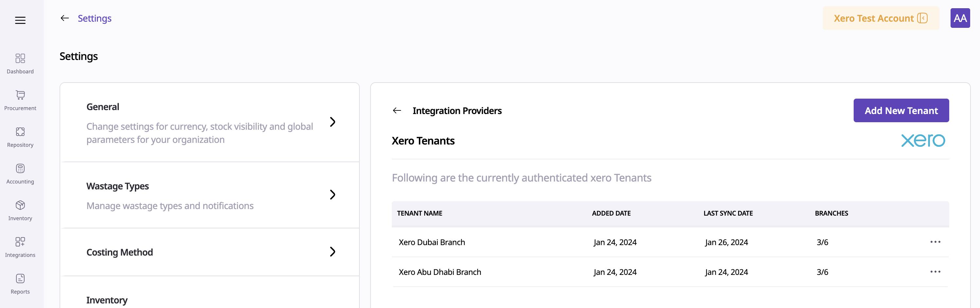Expand Wastage Types settings section
The width and height of the screenshot is (980, 308).
pyautogui.click(x=333, y=195)
